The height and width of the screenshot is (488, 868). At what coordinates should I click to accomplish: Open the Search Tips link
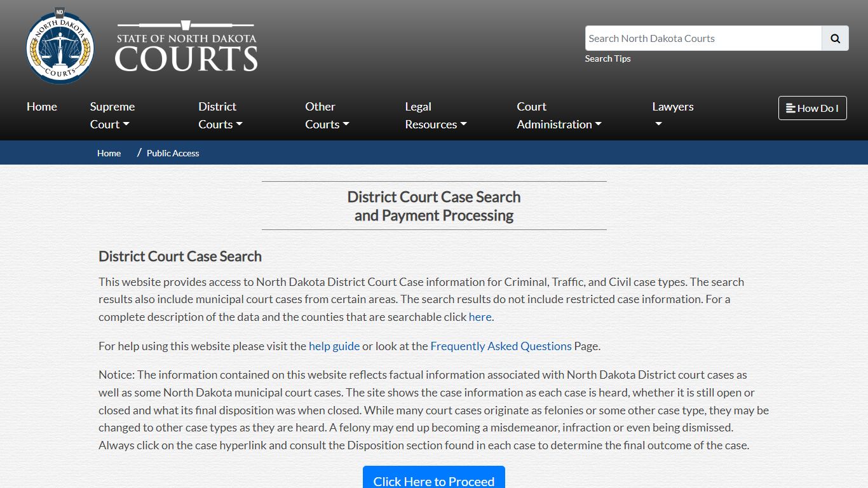[x=607, y=58]
